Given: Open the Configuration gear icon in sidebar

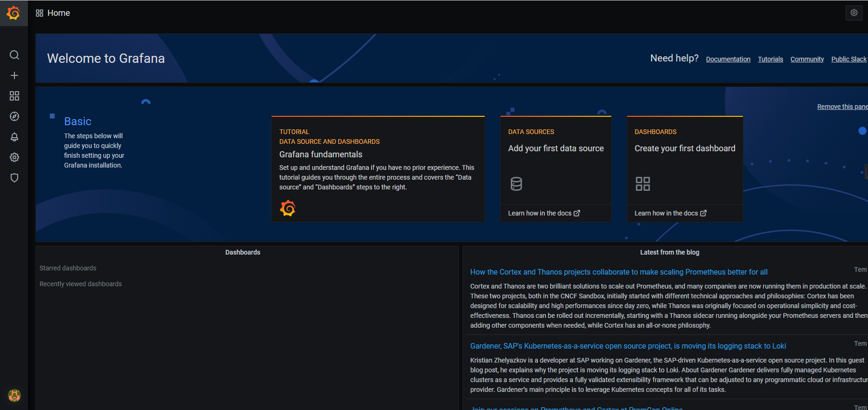Looking at the screenshot, I should 14,157.
